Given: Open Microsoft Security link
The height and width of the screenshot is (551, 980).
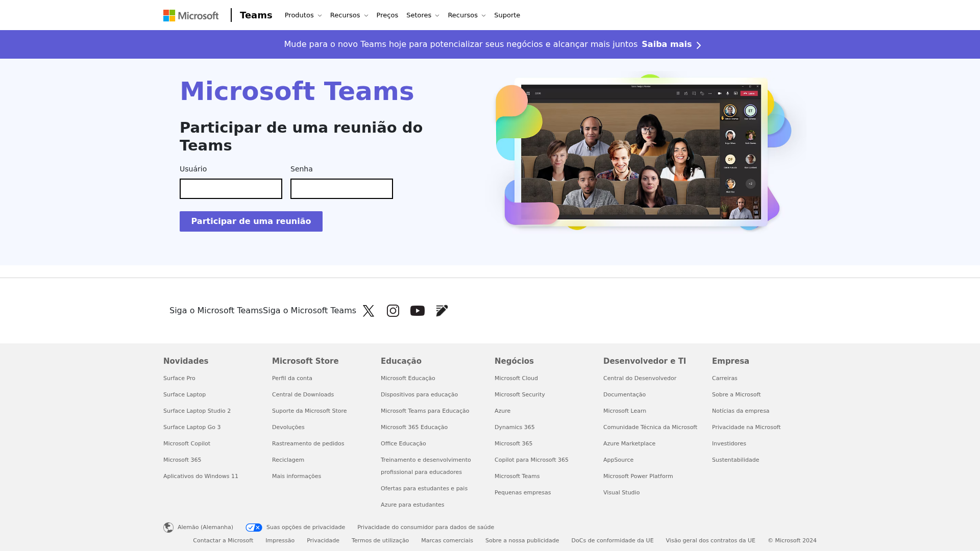Looking at the screenshot, I should [520, 395].
